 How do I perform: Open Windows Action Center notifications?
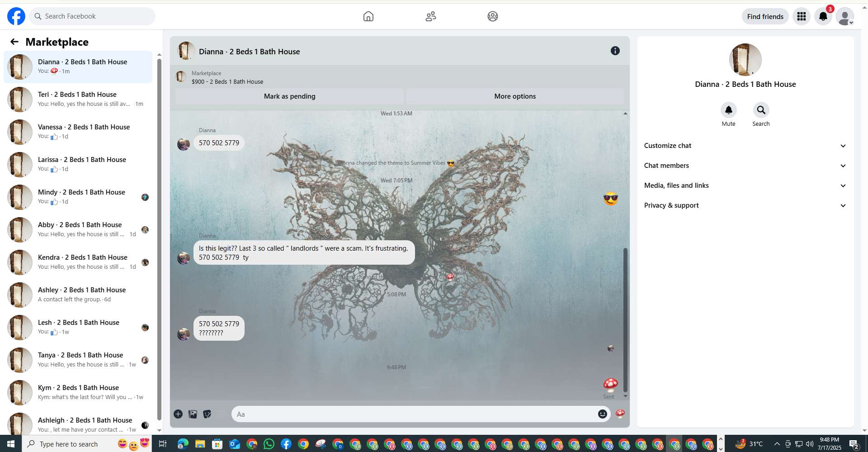point(854,444)
